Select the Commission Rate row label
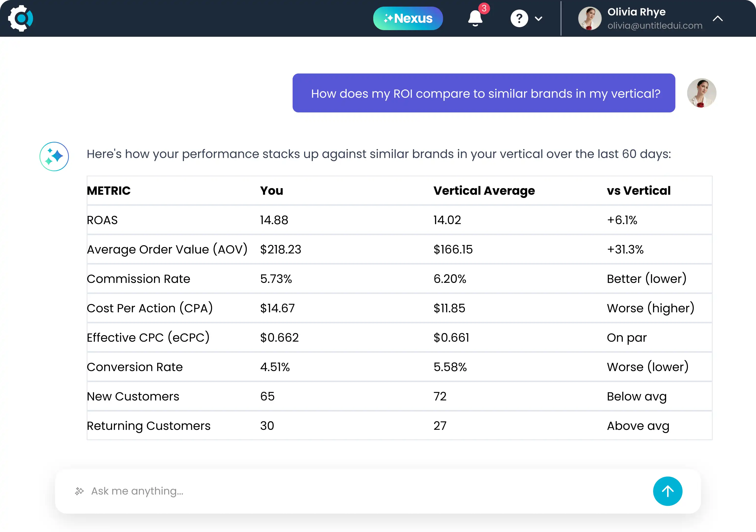 pyautogui.click(x=139, y=279)
